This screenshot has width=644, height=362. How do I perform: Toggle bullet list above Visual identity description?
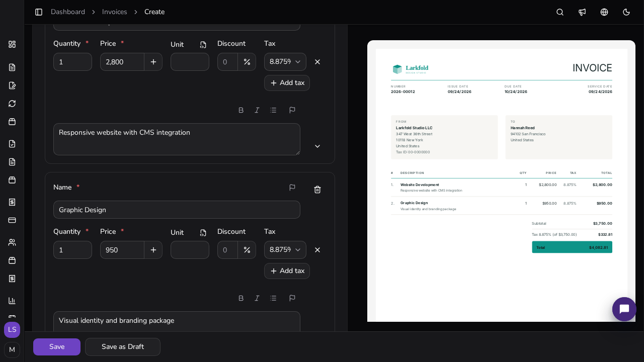pos(273,298)
